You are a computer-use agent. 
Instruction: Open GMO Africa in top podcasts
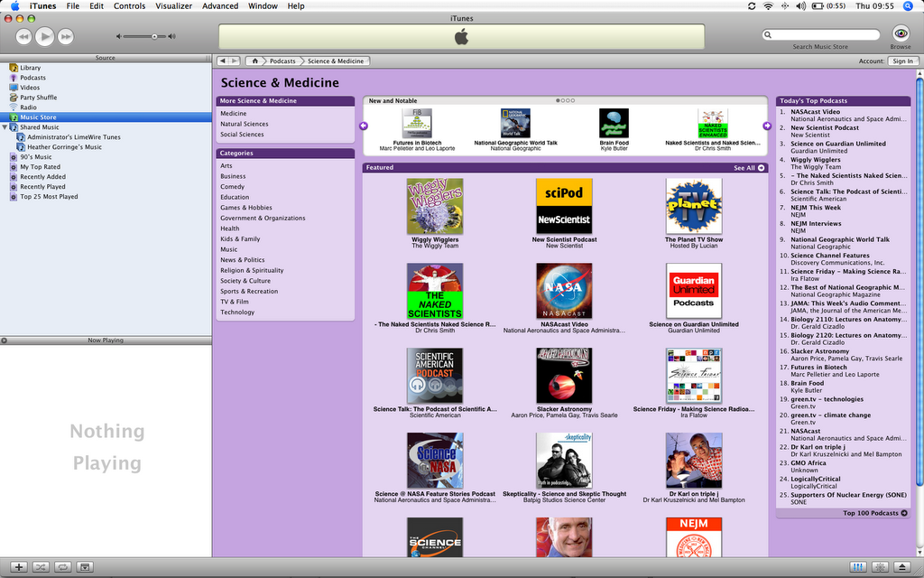(808, 463)
